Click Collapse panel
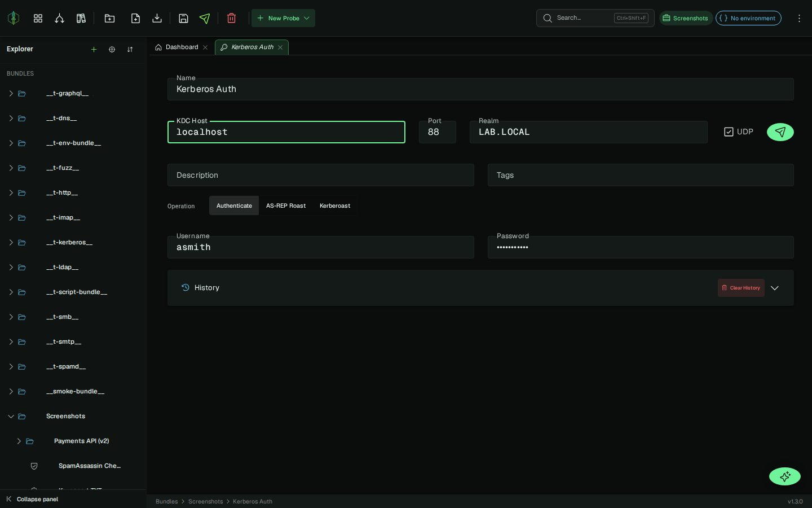 32,499
